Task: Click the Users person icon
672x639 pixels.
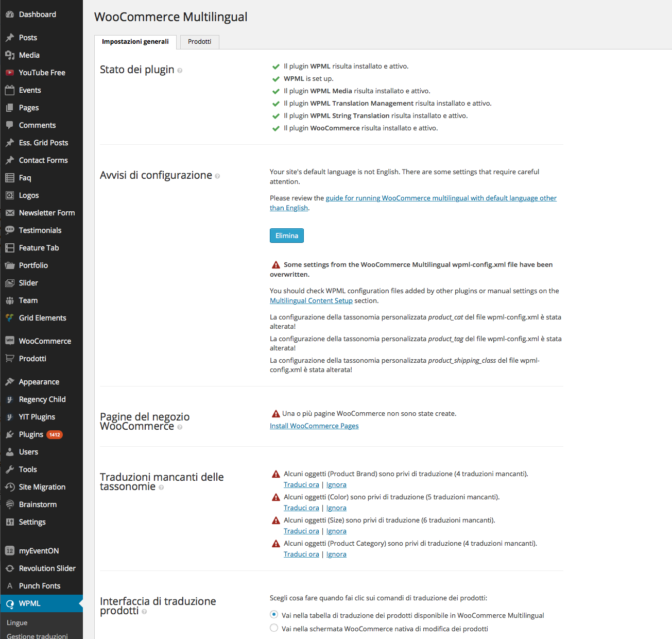Action: (10, 452)
